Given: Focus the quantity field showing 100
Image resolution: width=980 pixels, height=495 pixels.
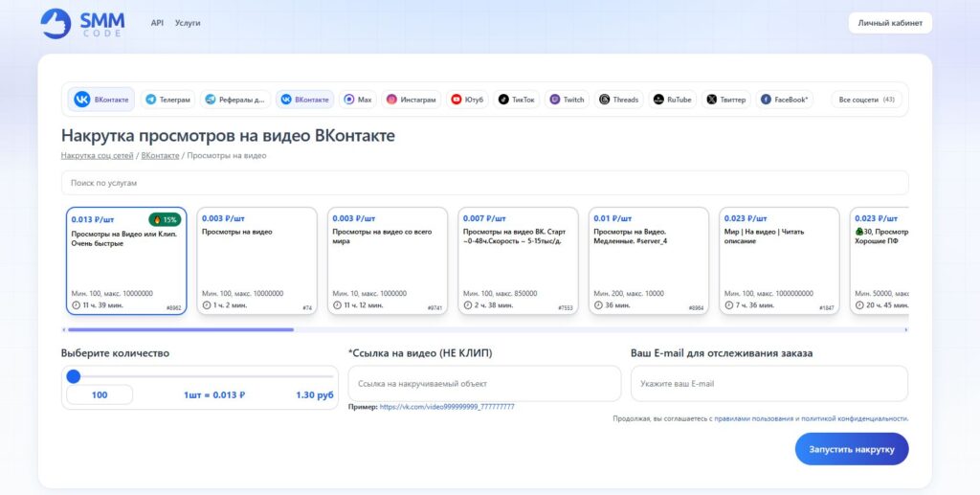Looking at the screenshot, I should pos(100,395).
